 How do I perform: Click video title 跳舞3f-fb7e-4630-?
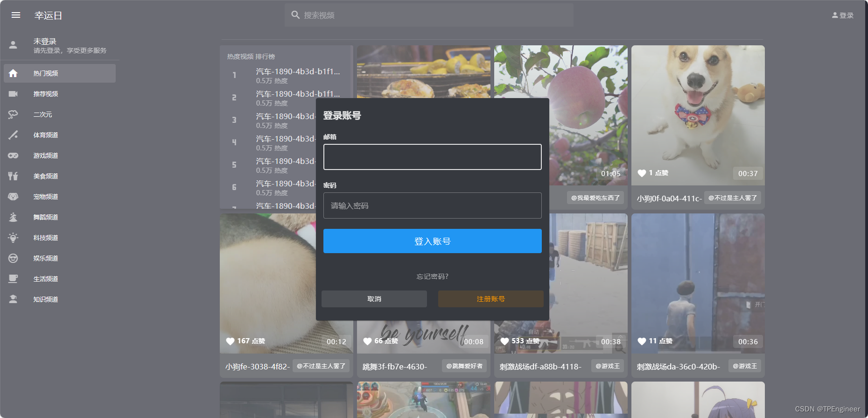(x=395, y=367)
